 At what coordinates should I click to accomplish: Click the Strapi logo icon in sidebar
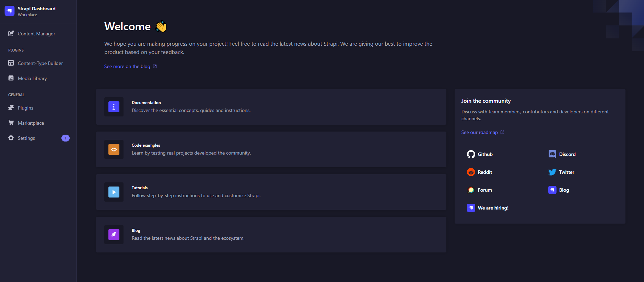coord(10,11)
